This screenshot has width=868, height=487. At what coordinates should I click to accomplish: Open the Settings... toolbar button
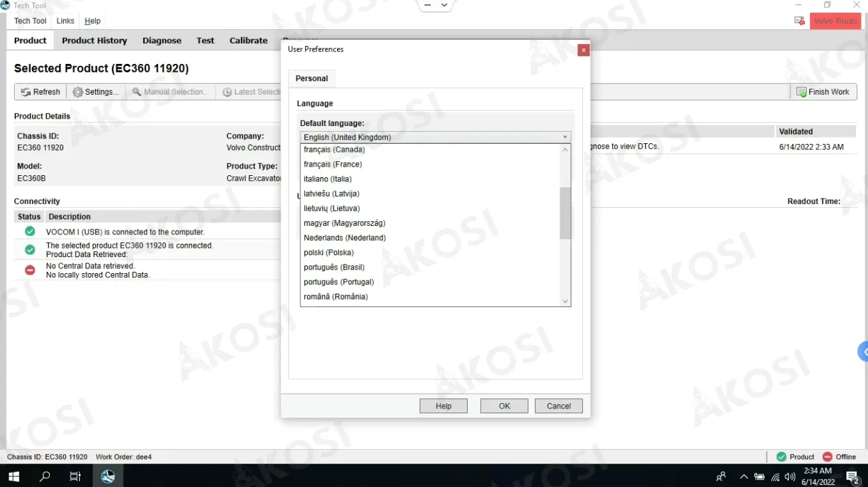click(x=96, y=92)
